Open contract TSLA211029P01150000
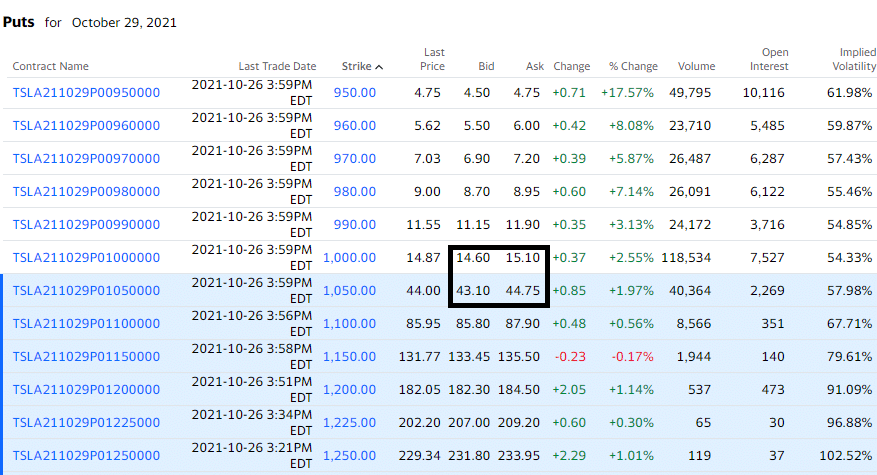Screen dimensions: 877x475 (86, 356)
